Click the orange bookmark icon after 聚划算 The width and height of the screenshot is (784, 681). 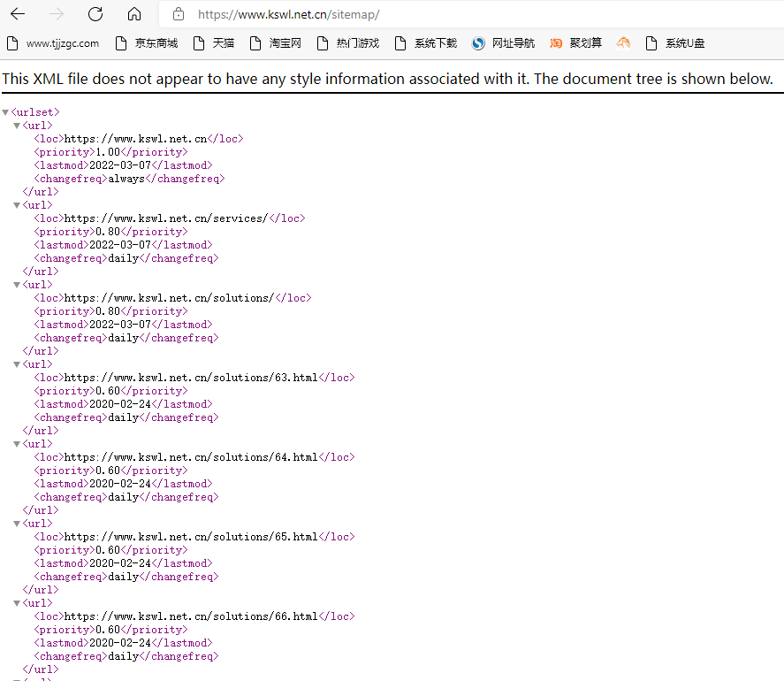(623, 43)
